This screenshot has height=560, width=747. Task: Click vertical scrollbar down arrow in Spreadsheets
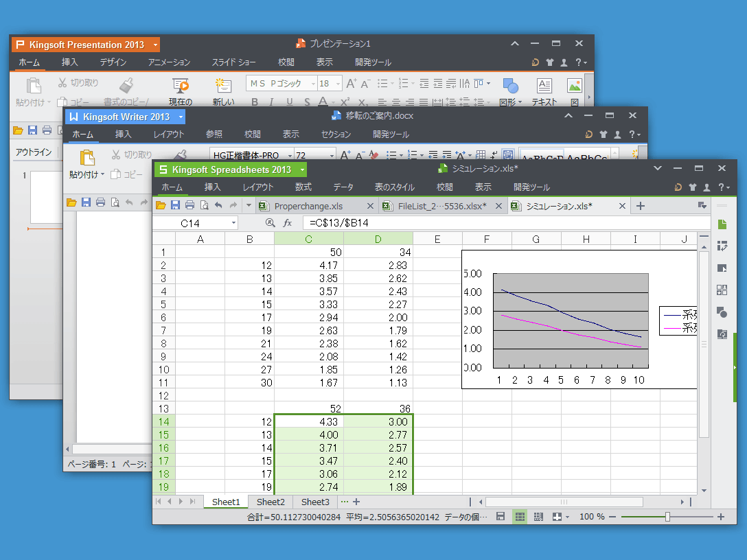pos(704,491)
